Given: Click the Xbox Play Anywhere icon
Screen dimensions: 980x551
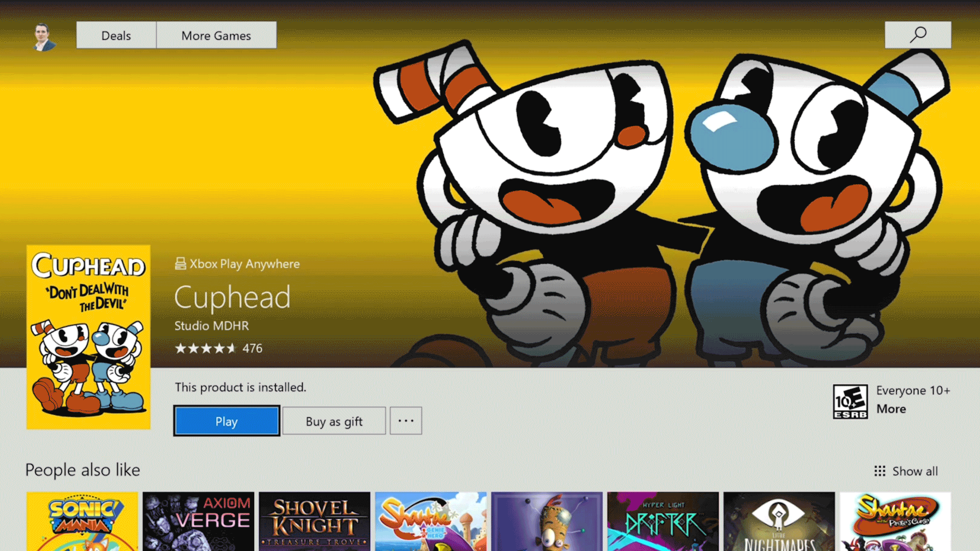Looking at the screenshot, I should (180, 263).
